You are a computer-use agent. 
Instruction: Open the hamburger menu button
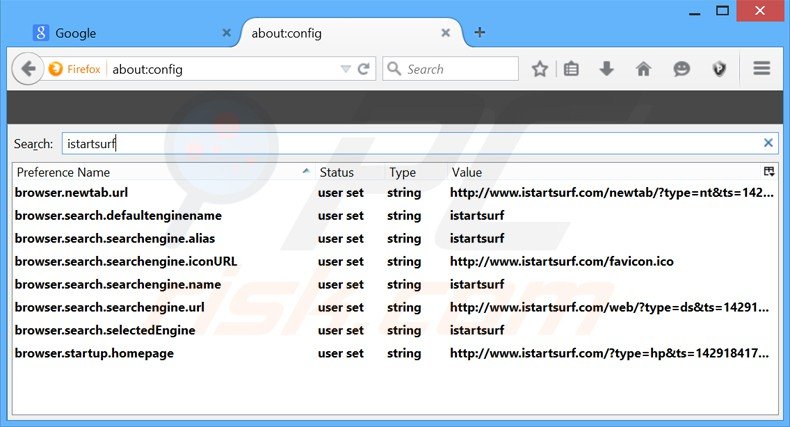coord(761,68)
